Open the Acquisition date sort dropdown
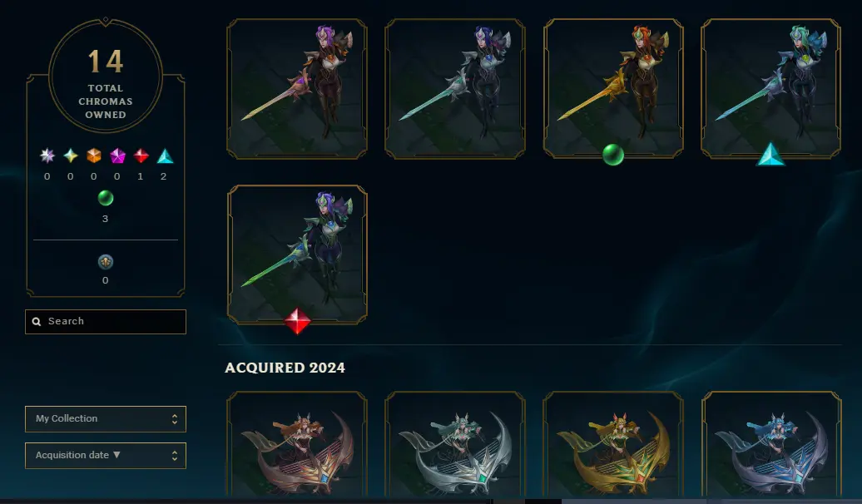The width and height of the screenshot is (862, 504). (106, 456)
